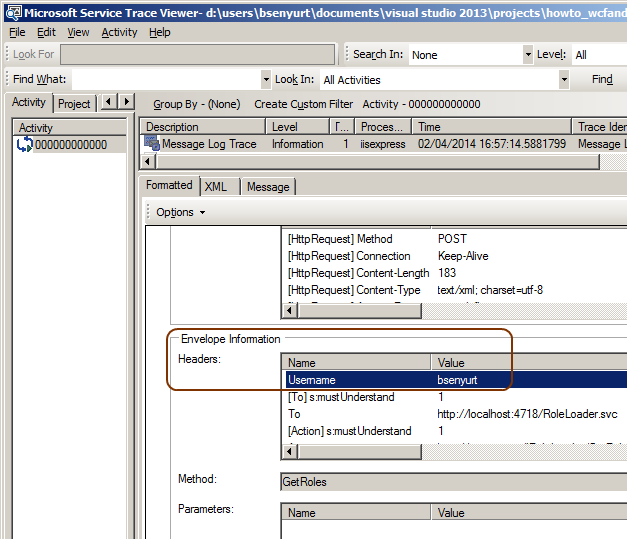Open the Search In dropdown
627x539 pixels.
pos(527,55)
